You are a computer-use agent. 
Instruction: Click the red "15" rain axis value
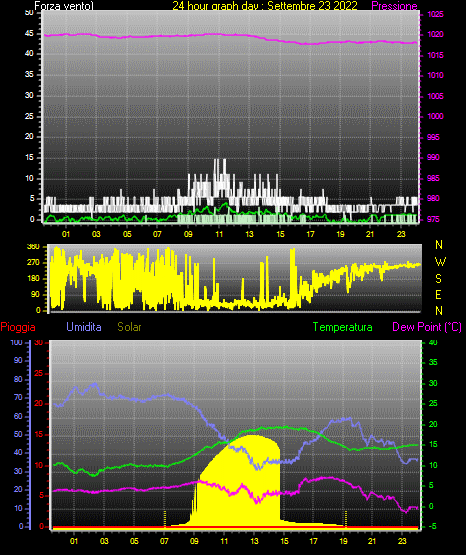pyautogui.click(x=39, y=434)
